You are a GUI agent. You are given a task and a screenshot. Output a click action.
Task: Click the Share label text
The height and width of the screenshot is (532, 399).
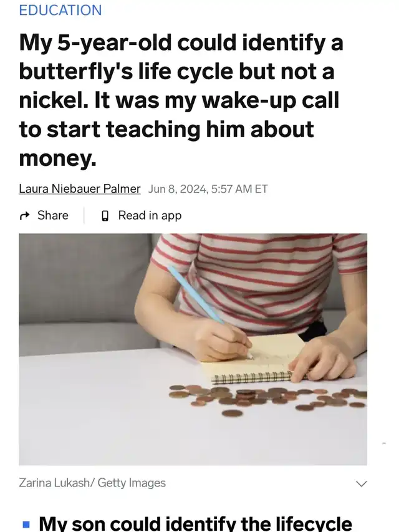pos(53,215)
